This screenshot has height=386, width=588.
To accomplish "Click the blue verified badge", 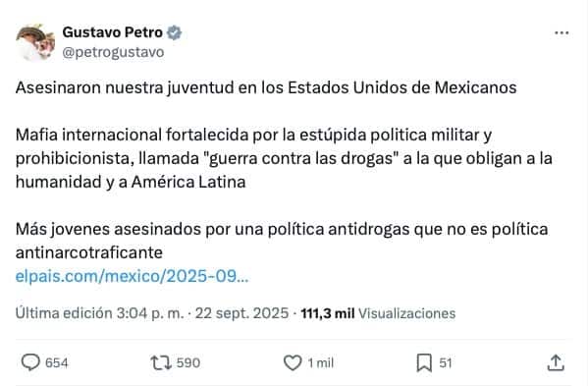I will (x=174, y=32).
